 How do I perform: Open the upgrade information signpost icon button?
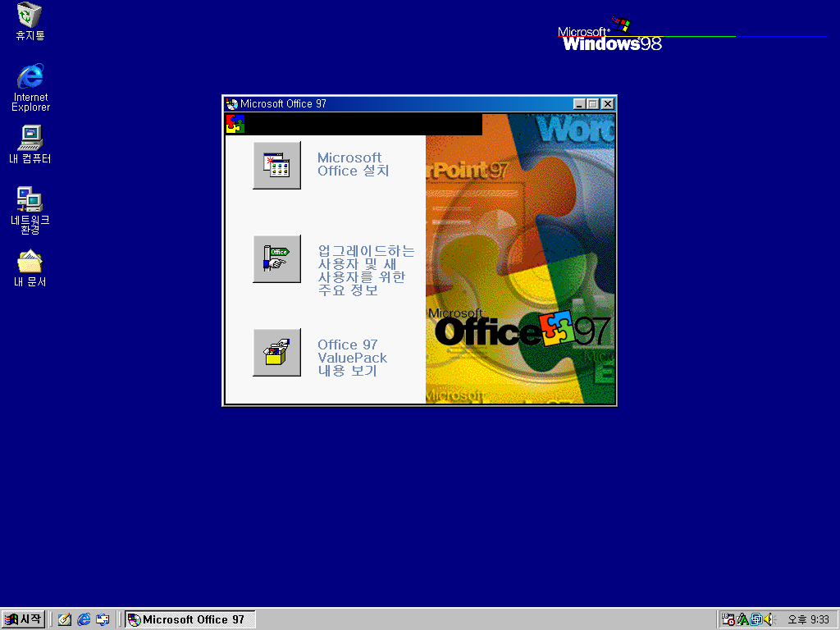(276, 258)
